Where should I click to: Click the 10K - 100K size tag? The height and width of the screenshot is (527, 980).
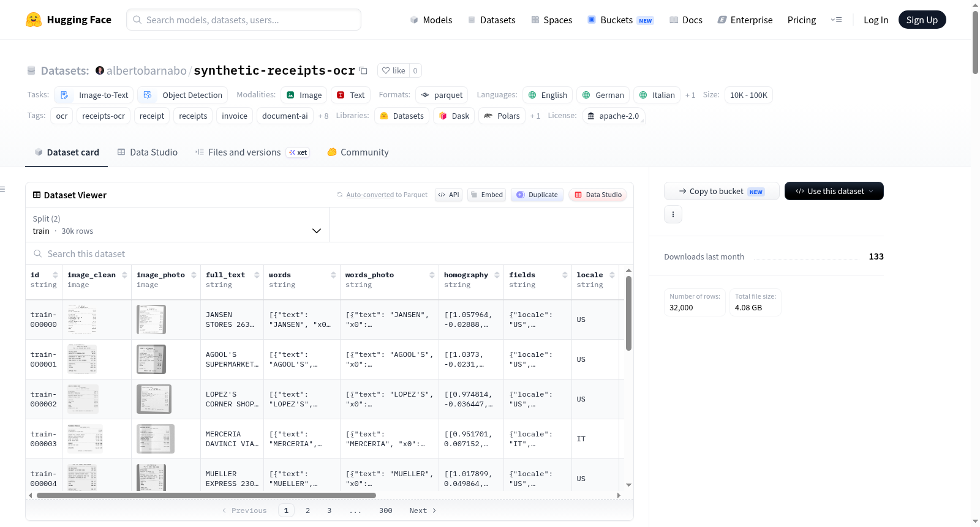pos(748,95)
